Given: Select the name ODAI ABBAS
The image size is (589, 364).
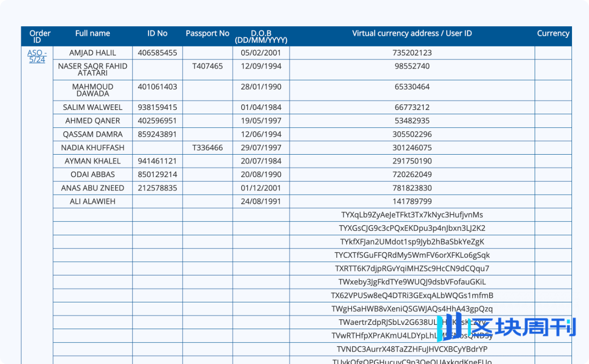Looking at the screenshot, I should tap(92, 174).
